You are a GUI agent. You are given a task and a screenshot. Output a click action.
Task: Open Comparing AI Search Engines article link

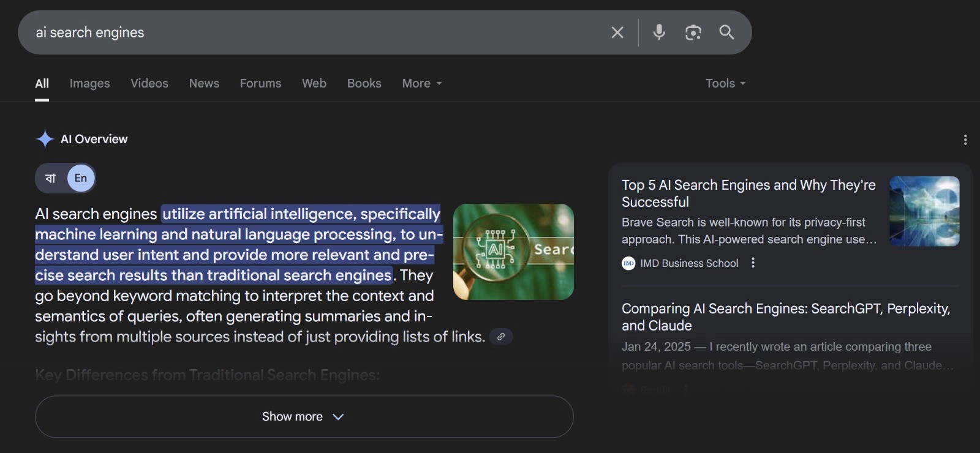coord(786,317)
